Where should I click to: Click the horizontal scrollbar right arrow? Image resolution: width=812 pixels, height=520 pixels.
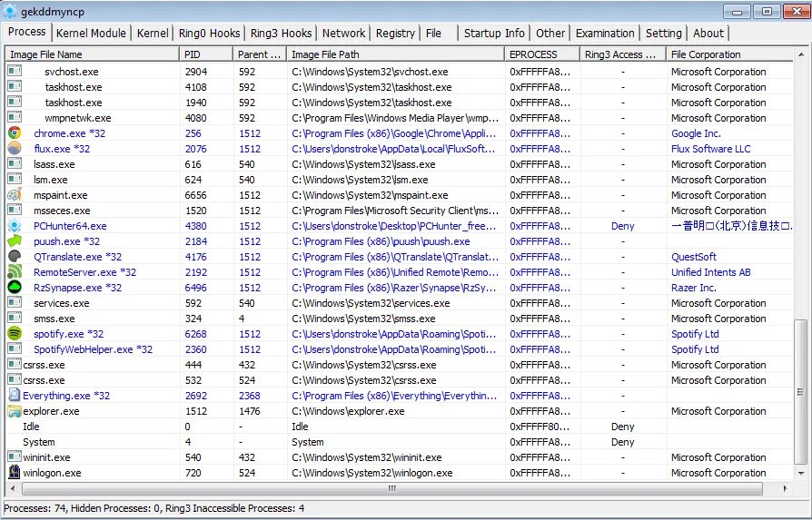785,488
